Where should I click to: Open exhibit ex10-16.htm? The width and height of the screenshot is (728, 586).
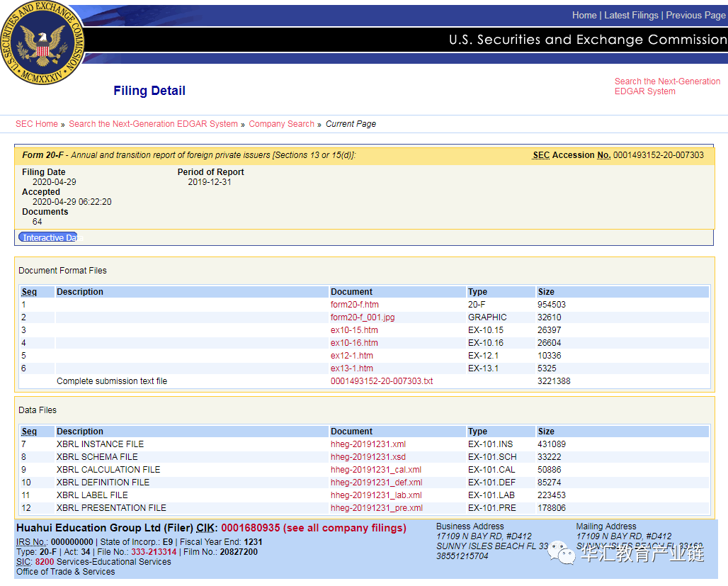(354, 343)
